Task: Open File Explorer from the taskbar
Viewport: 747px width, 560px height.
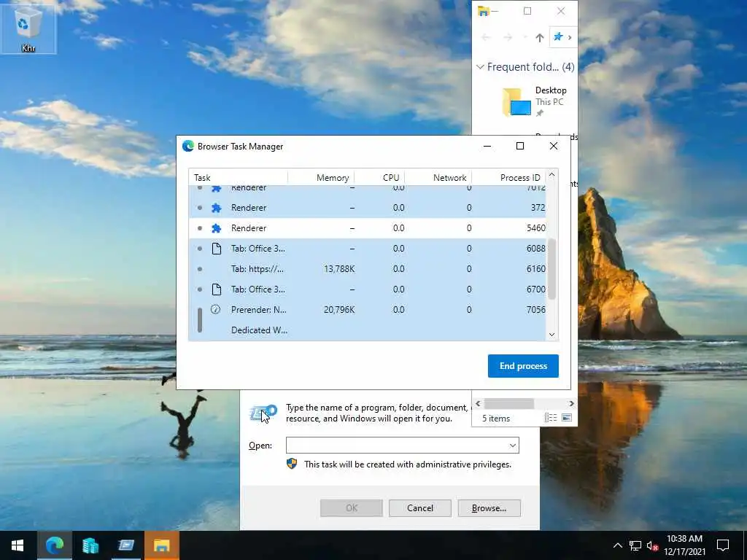Action: point(161,545)
